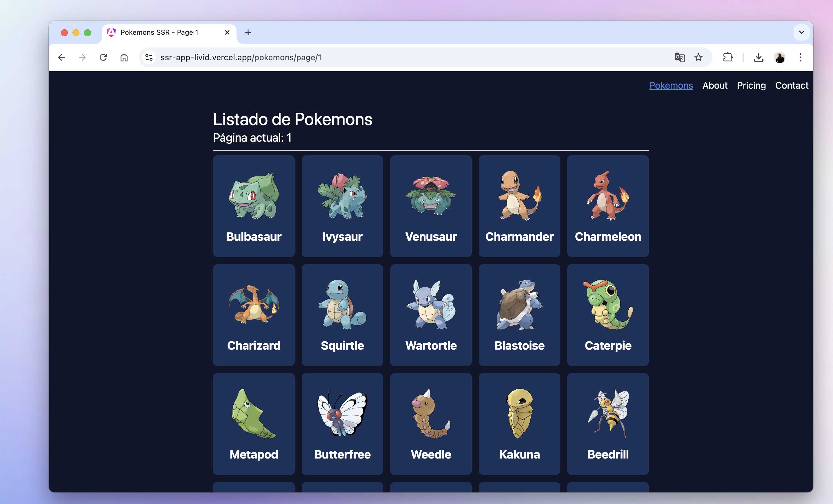Click the Kakuna name label

point(519,454)
